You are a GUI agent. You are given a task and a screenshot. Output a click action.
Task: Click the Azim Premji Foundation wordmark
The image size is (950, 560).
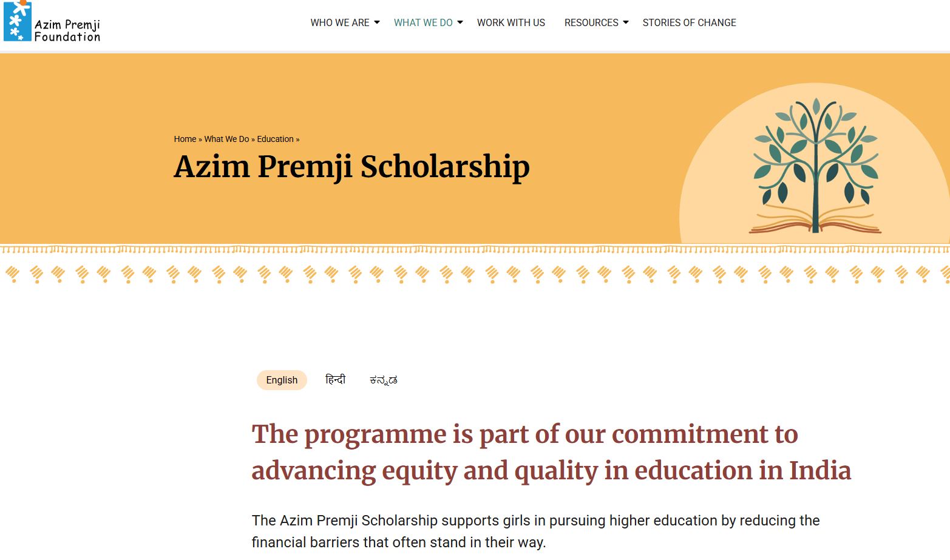(67, 30)
